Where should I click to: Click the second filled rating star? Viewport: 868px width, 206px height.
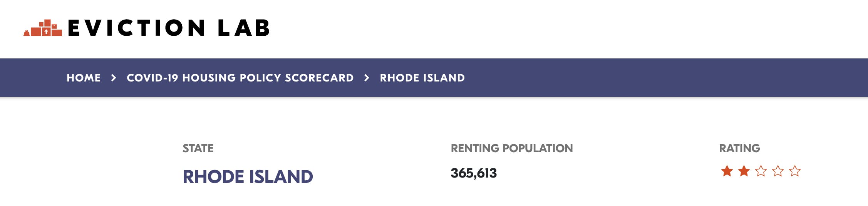click(744, 171)
